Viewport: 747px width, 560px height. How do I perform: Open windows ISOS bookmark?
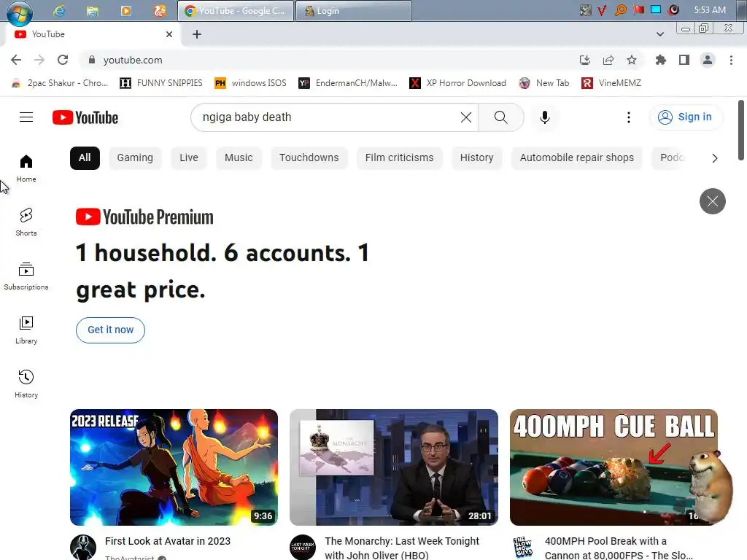pos(251,83)
